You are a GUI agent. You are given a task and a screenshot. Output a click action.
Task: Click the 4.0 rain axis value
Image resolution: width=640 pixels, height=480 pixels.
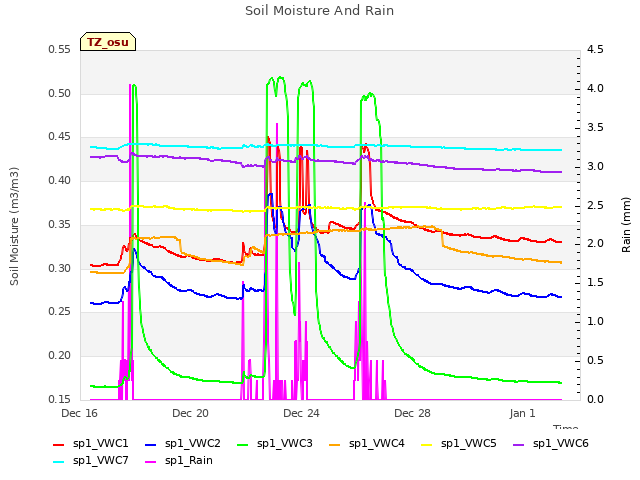coord(595,89)
